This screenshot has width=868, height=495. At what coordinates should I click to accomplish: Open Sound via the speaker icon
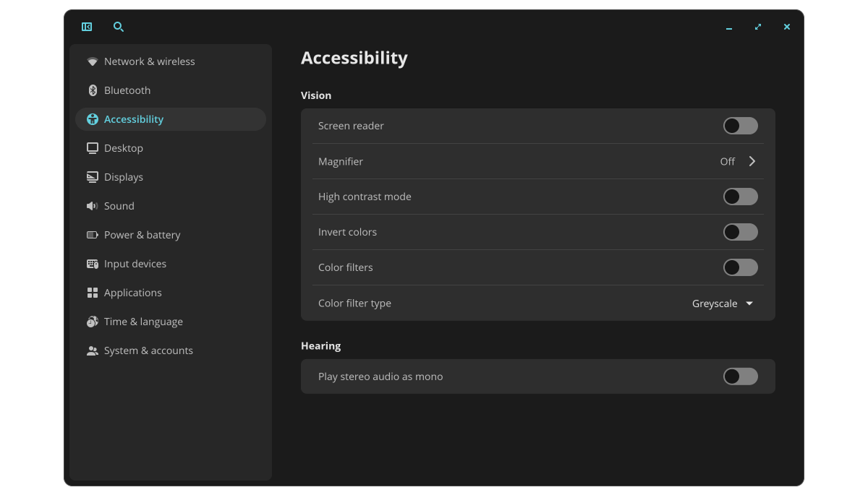click(93, 206)
